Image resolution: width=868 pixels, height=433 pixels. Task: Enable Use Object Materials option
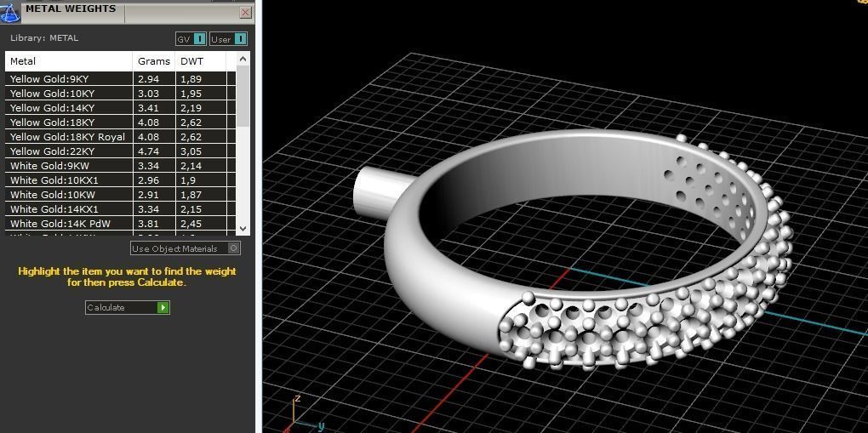tap(185, 248)
